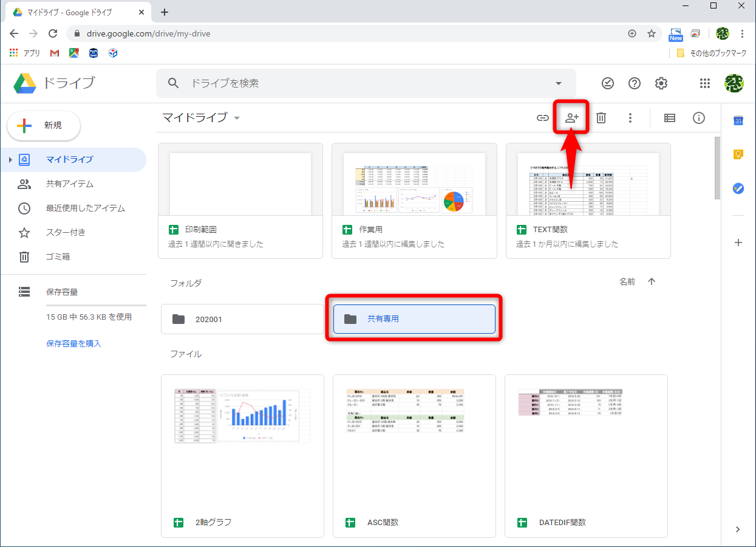Open the Tasks side panel icon
This screenshot has height=547, width=756.
[738, 188]
